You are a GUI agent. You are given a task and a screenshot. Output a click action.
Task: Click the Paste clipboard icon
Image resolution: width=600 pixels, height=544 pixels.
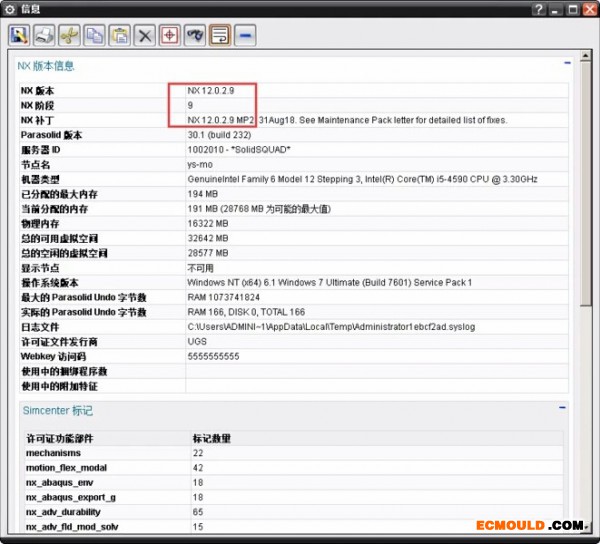click(x=119, y=36)
